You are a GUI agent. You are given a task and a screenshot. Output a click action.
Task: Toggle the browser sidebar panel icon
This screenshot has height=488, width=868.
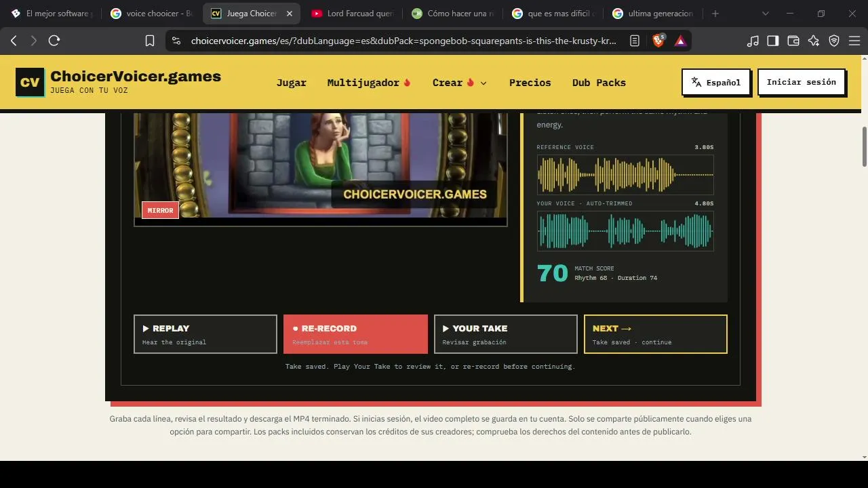(x=772, y=41)
